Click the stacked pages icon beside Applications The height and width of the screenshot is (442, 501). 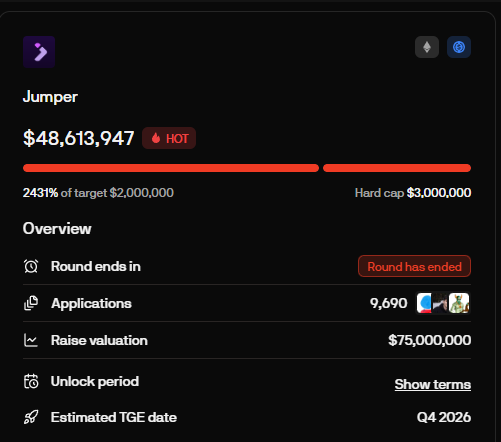pyautogui.click(x=31, y=303)
